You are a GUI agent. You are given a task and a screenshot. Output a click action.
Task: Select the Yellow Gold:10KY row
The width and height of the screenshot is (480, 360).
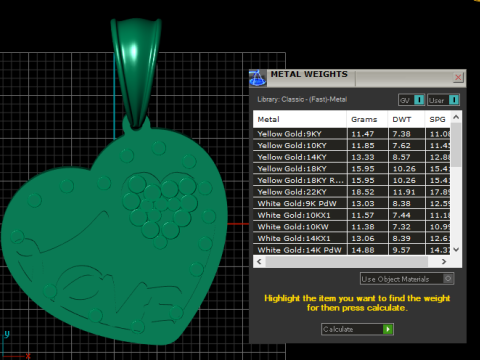pyautogui.click(x=352, y=145)
